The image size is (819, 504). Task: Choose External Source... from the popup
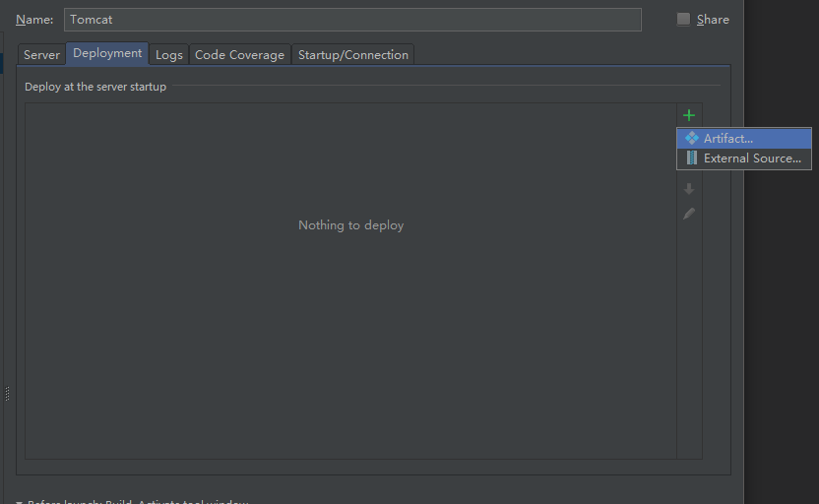[x=744, y=158]
